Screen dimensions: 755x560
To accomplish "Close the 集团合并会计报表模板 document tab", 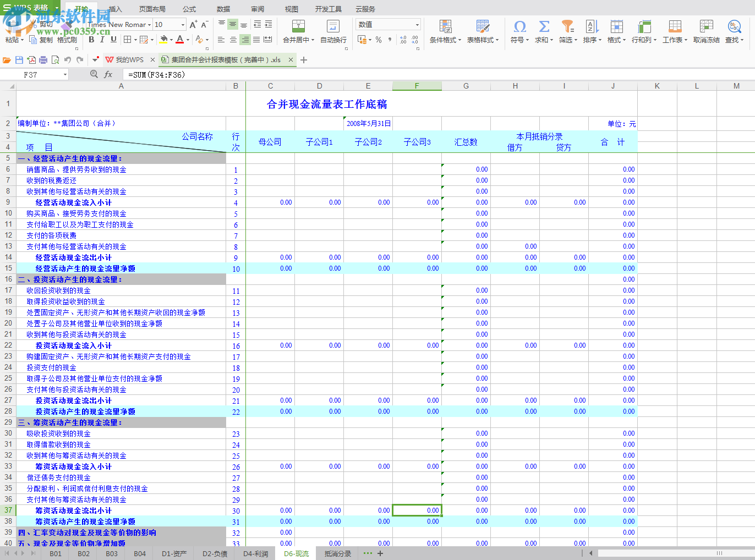I will [x=291, y=60].
